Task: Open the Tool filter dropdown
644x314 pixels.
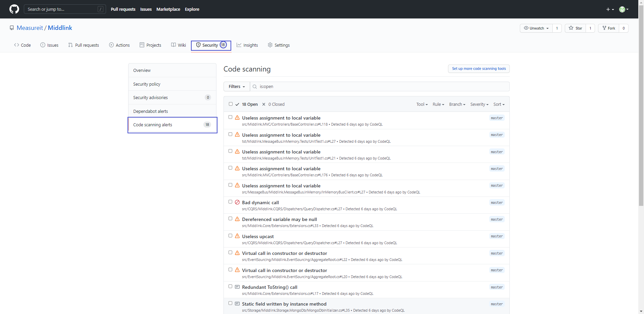Action: [x=422, y=104]
